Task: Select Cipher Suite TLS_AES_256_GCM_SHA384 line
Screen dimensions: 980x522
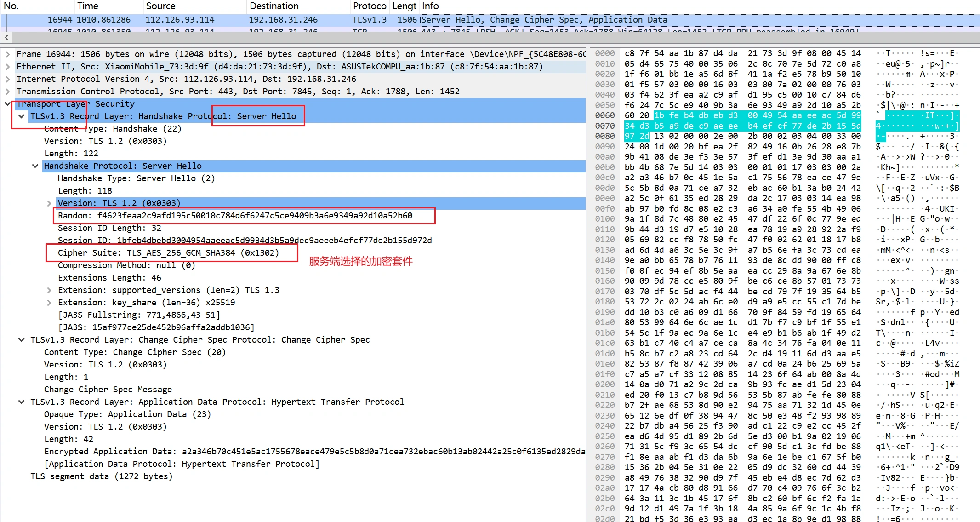Action: point(168,253)
